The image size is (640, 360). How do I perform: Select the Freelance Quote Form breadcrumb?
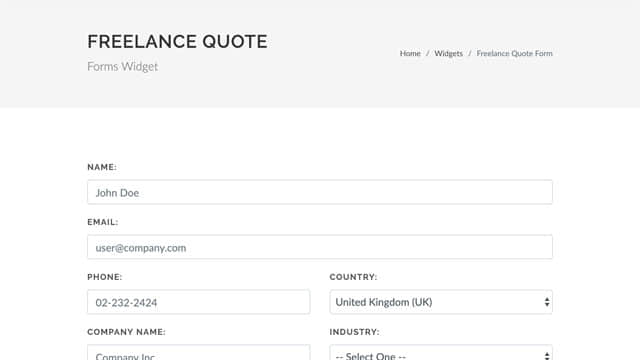tap(514, 53)
